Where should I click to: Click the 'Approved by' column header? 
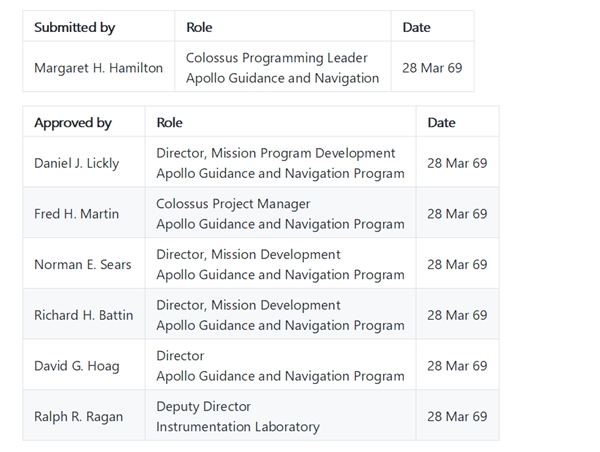point(73,123)
